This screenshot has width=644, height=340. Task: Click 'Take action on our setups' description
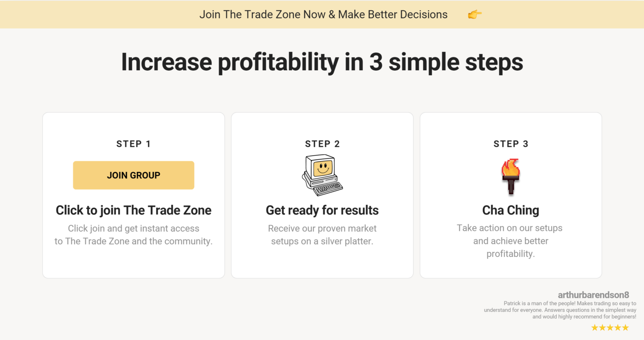click(510, 241)
